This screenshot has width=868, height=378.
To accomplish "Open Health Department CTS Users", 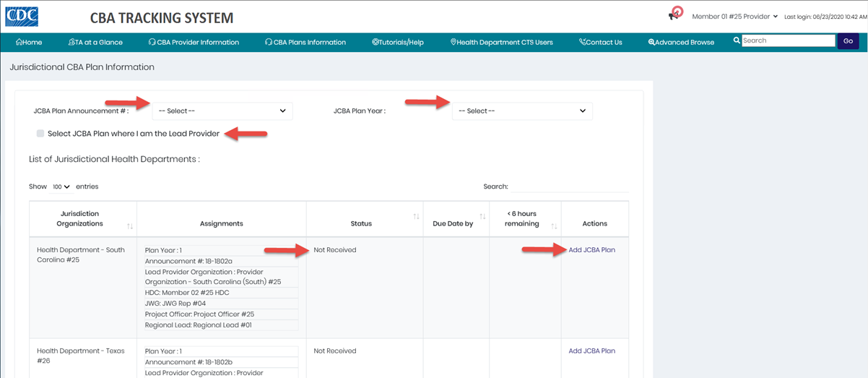I will tap(501, 42).
